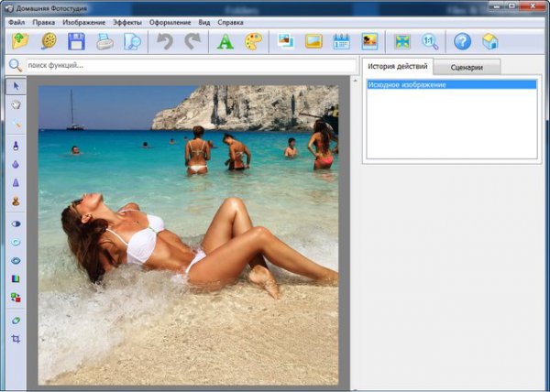Pick the arrow selection tool
Image resolution: width=550 pixels, height=392 pixels.
(x=16, y=86)
